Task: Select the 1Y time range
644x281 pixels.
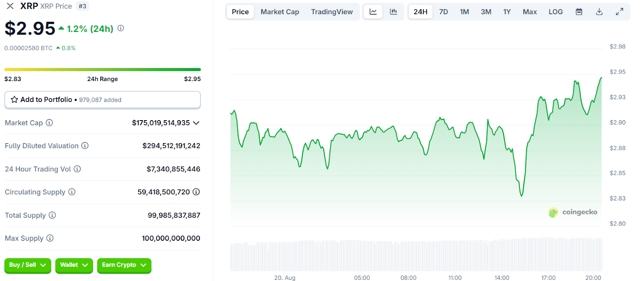Action: [x=507, y=12]
